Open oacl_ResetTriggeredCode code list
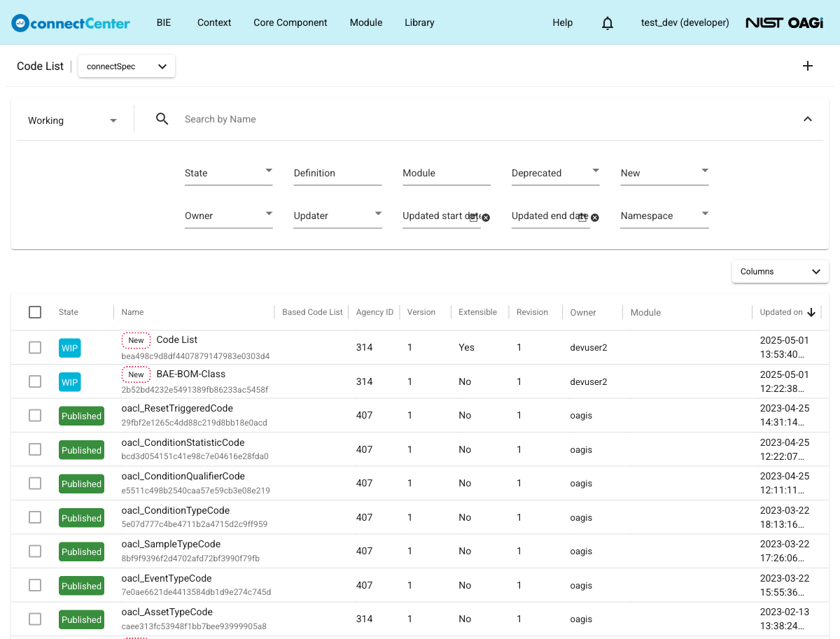Viewport: 840px width, 639px height. [x=177, y=408]
